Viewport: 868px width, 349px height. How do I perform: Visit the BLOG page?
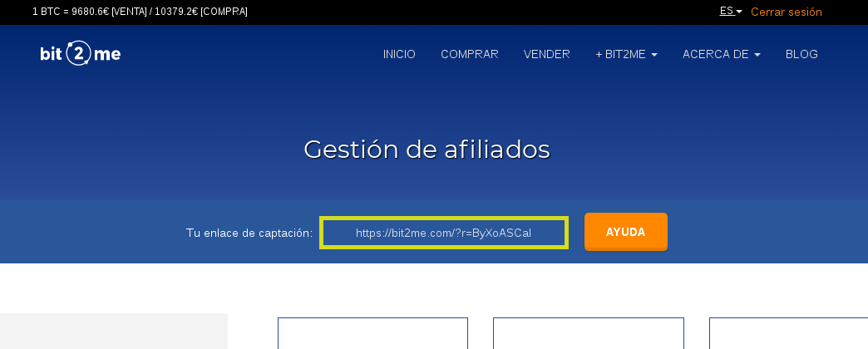tap(801, 54)
